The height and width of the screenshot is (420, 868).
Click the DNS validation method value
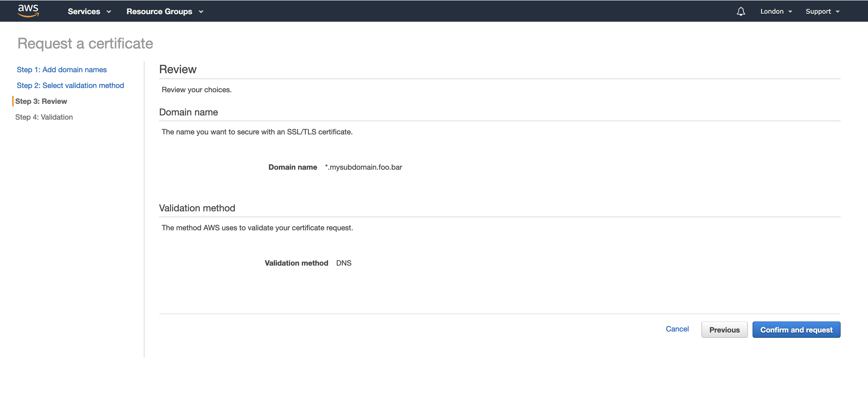(344, 263)
